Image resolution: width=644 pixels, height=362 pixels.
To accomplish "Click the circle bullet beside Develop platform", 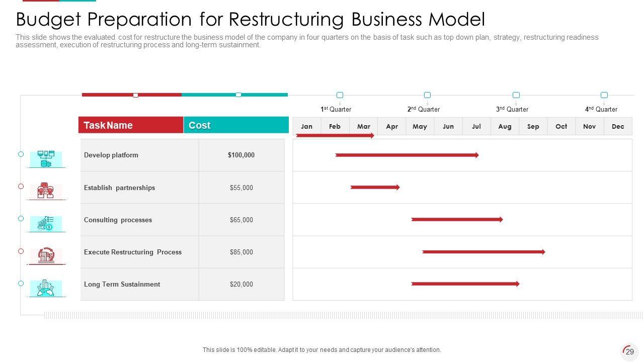I will coord(21,154).
